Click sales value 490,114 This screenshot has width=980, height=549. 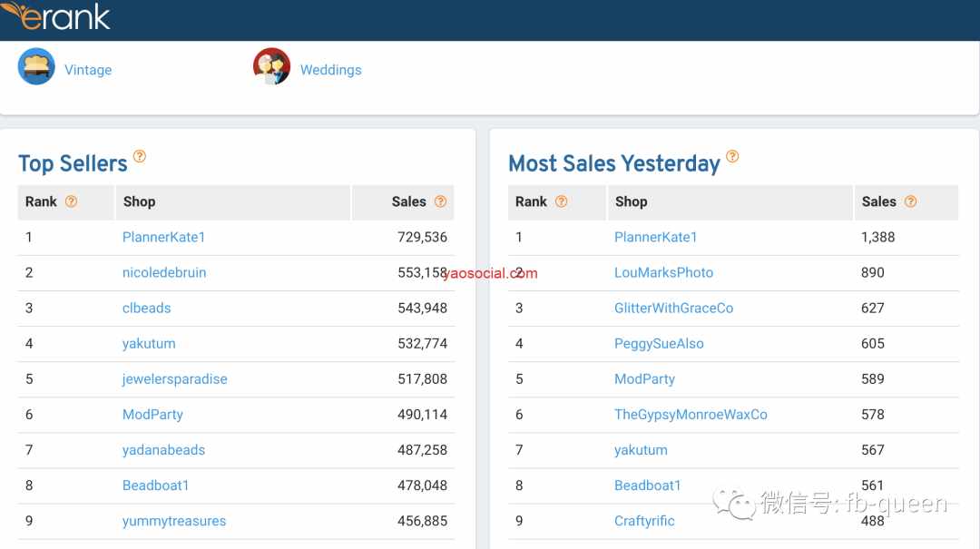[x=423, y=415]
